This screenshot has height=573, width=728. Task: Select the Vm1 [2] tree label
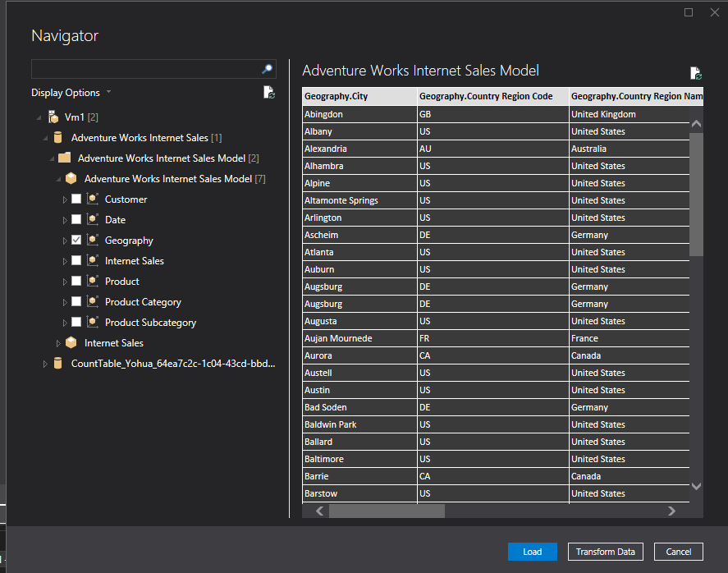tap(81, 117)
